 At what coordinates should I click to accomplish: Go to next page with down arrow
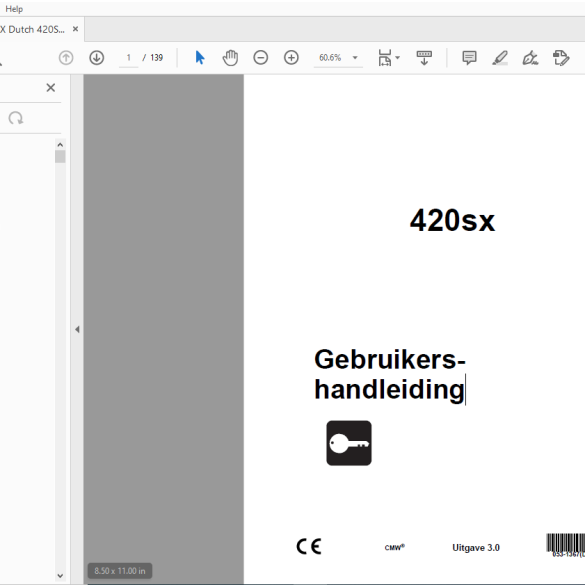pyautogui.click(x=97, y=58)
